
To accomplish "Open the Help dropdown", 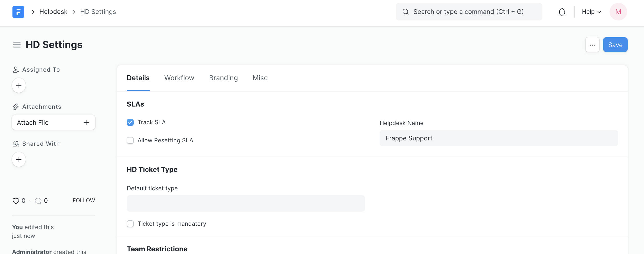I will (x=591, y=11).
